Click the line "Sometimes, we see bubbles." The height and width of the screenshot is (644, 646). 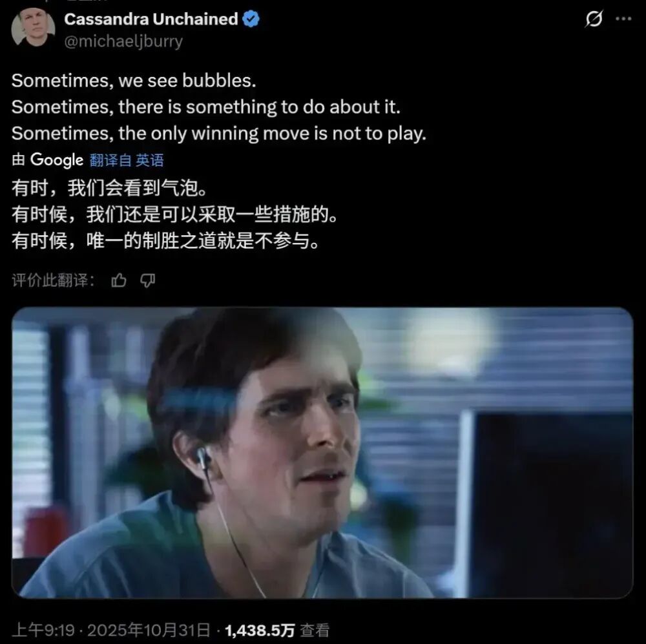coord(134,80)
